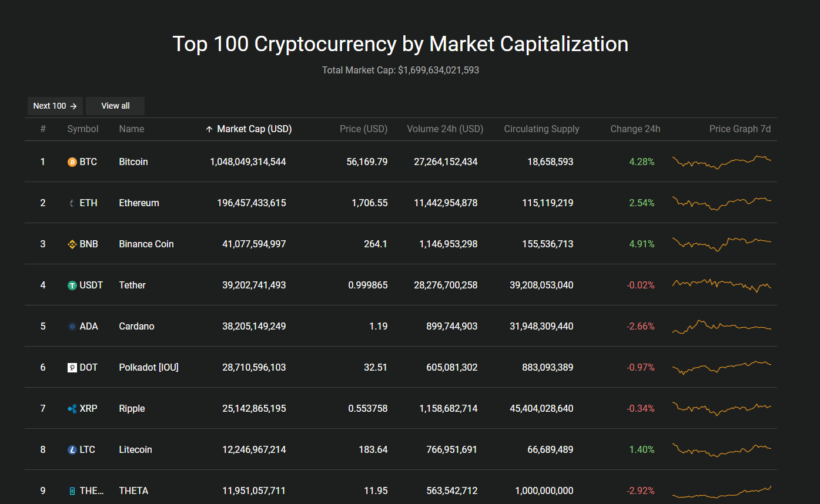Toggle the Market Cap sort order arrow

point(209,129)
